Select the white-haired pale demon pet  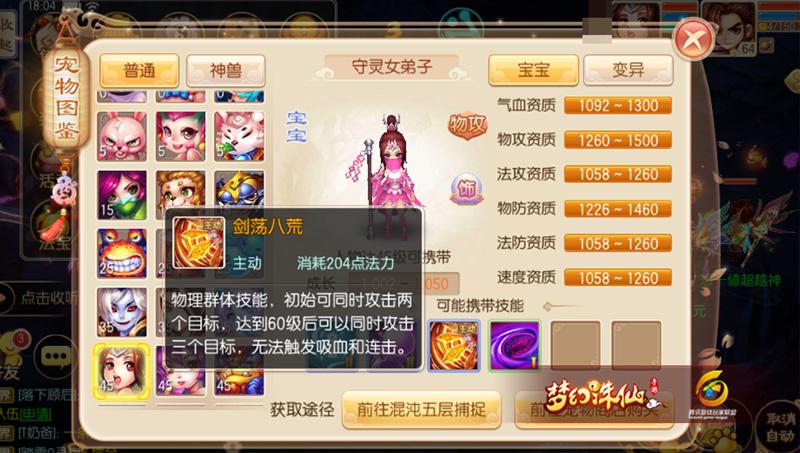tap(122, 312)
